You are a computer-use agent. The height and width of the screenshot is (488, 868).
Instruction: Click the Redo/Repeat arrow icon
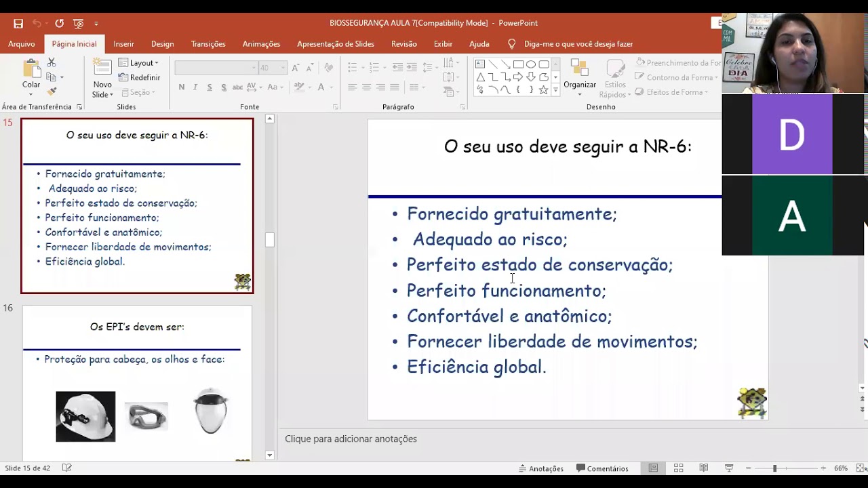pyautogui.click(x=59, y=23)
